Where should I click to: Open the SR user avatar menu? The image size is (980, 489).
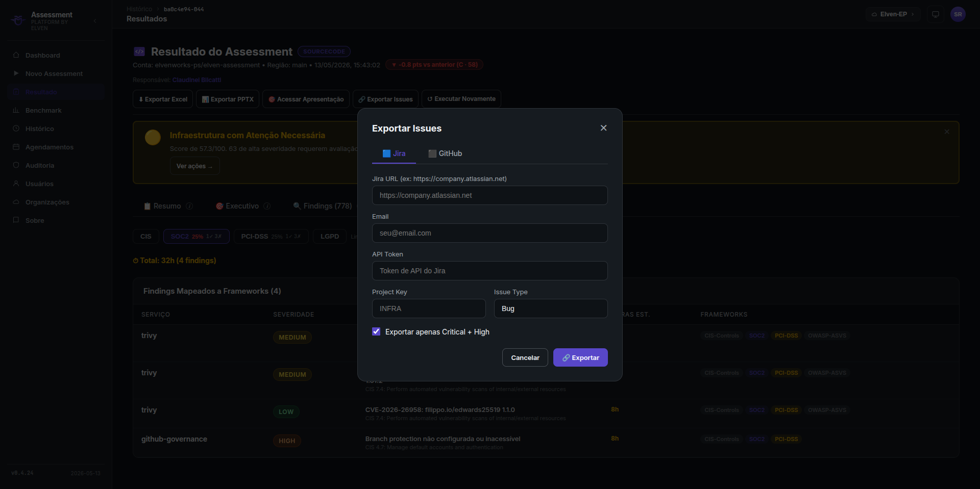958,14
